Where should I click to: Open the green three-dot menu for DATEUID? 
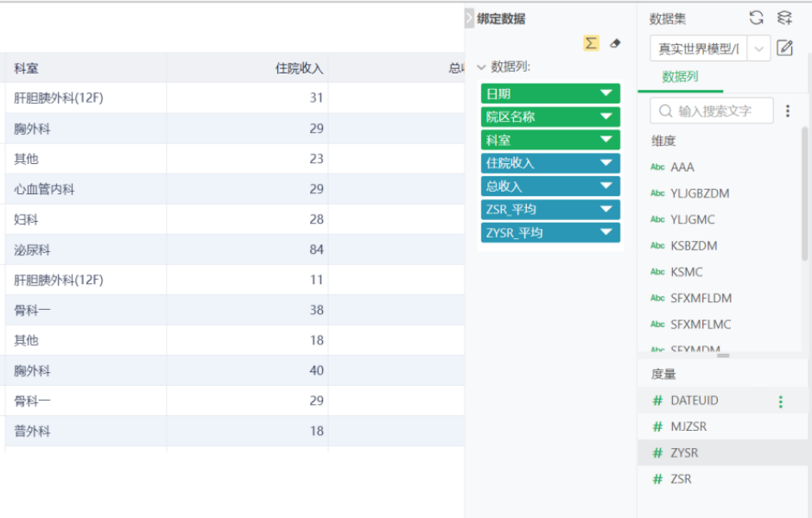(x=780, y=401)
